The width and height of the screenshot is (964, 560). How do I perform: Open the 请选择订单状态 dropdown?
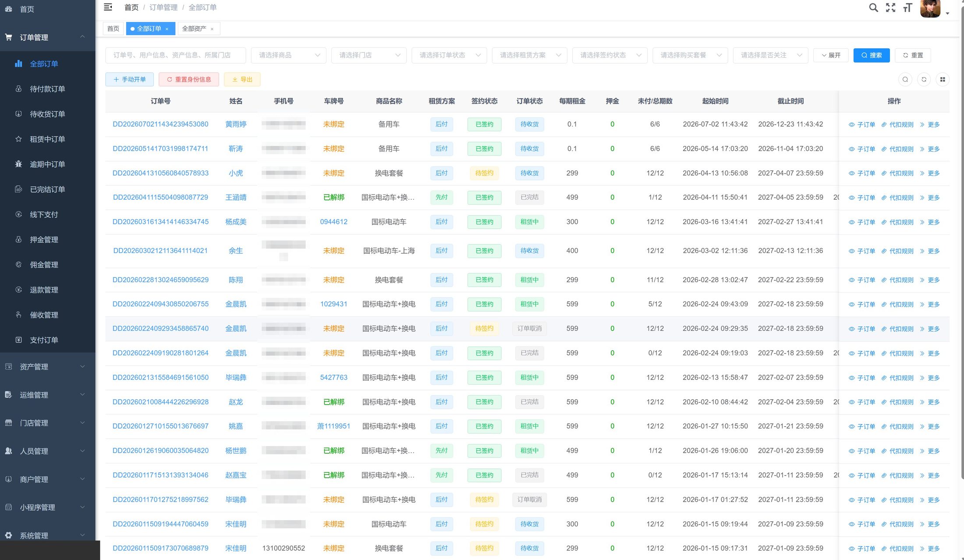click(449, 55)
